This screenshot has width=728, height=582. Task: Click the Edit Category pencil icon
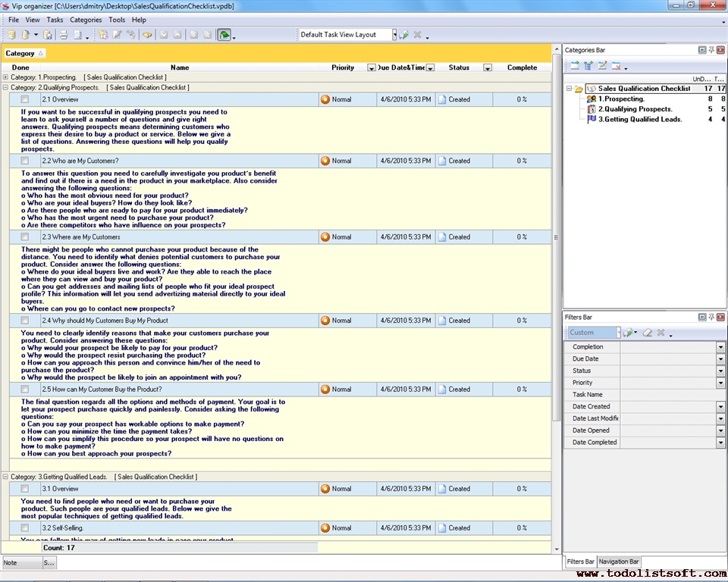point(602,67)
